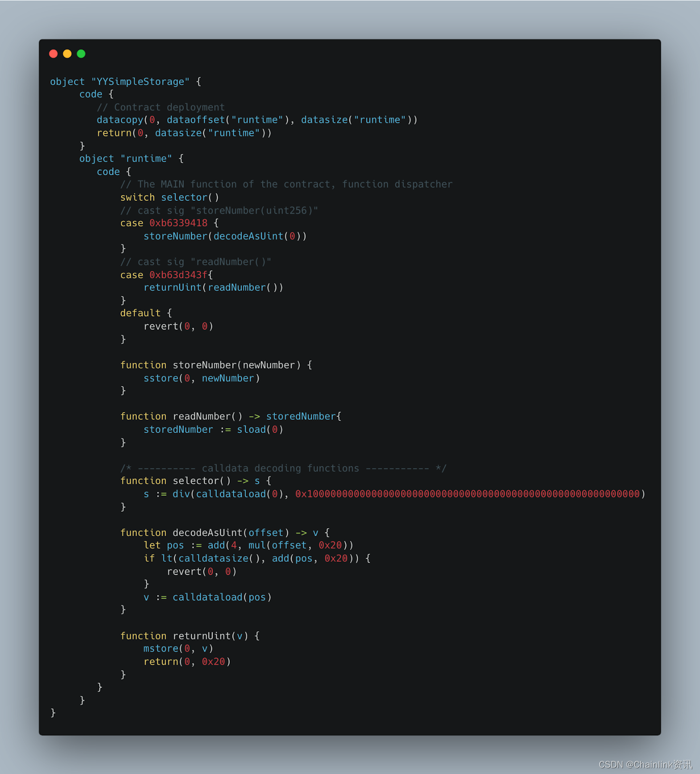Select the object "YYSimpleStorage" declaration line
Screen dimensions: 700x774
[126, 82]
